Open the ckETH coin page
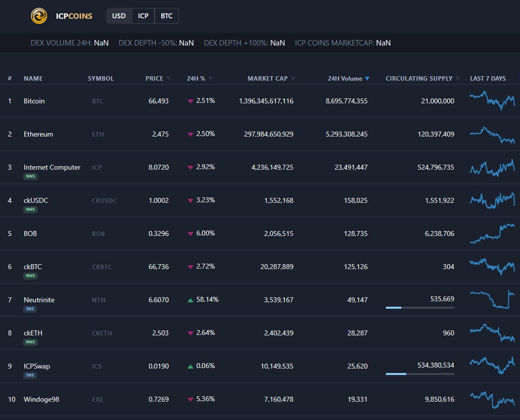520x420 pixels. point(33,333)
